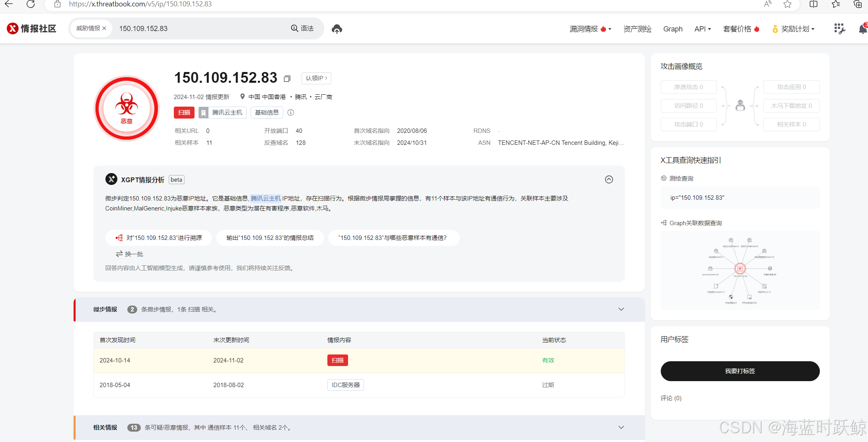Refresh the browser page
The width and height of the screenshot is (868, 442).
click(31, 4)
